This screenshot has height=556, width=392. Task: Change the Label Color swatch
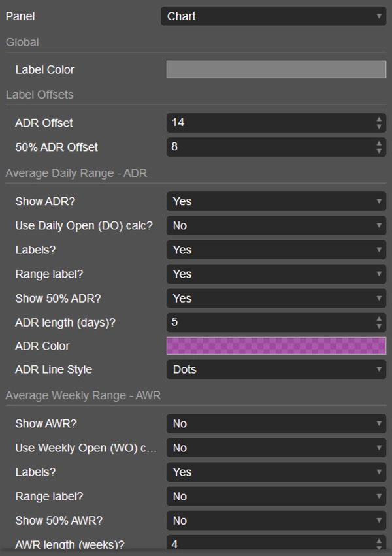(276, 69)
